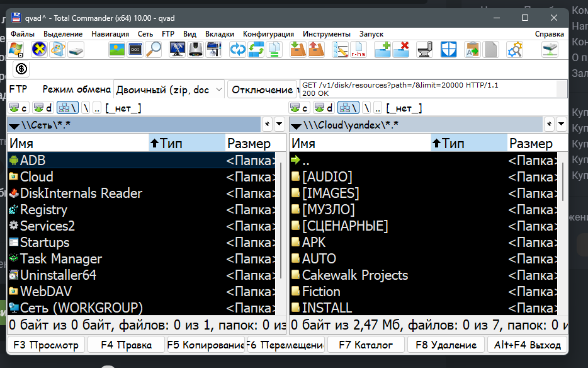Select Cakewalk Projects folder in right panel
The width and height of the screenshot is (588, 368).
[x=424, y=275]
